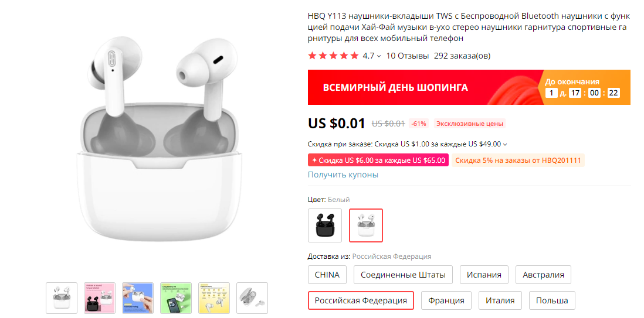The width and height of the screenshot is (644, 318).
Task: Select the white earbuds color swatch
Action: coord(365,225)
